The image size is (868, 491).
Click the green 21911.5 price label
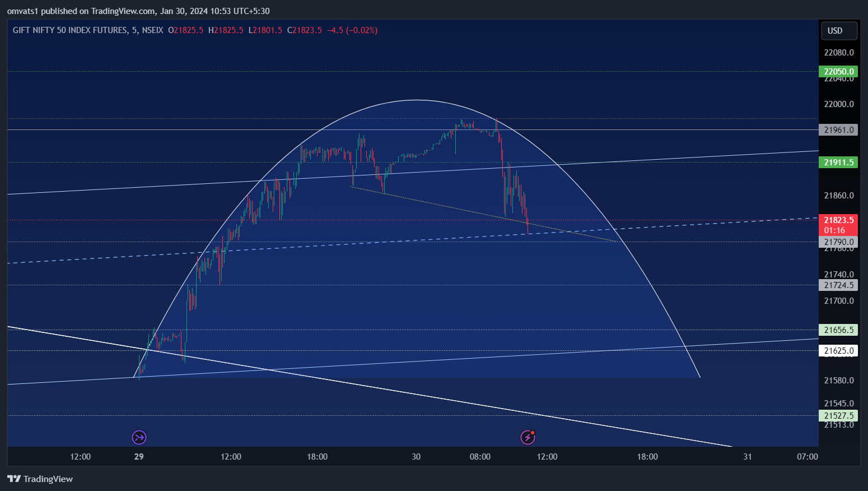tap(838, 163)
